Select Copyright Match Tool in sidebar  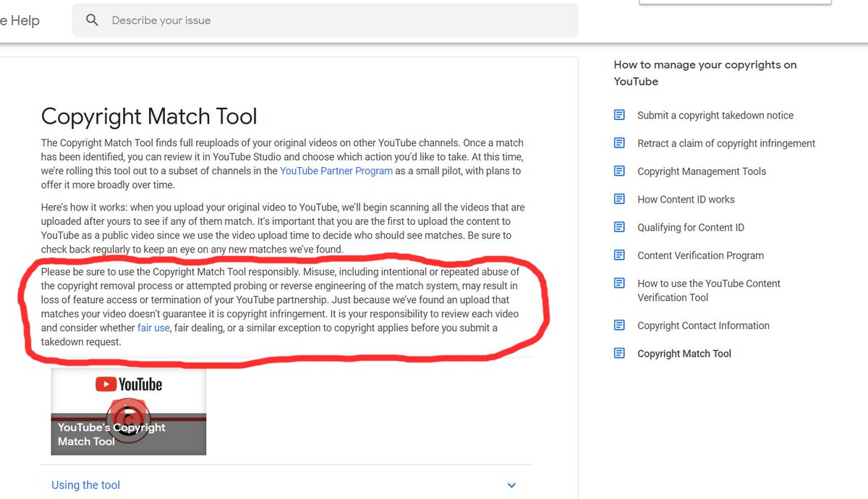684,354
